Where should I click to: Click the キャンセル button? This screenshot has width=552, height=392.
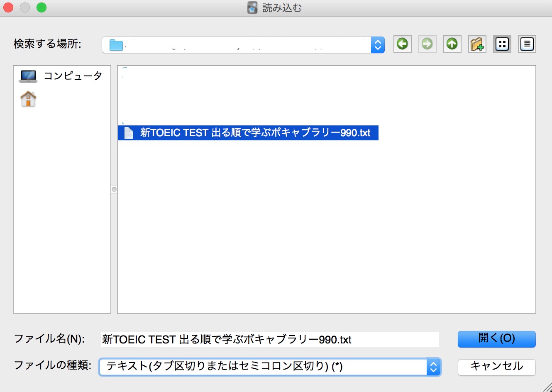click(x=496, y=367)
